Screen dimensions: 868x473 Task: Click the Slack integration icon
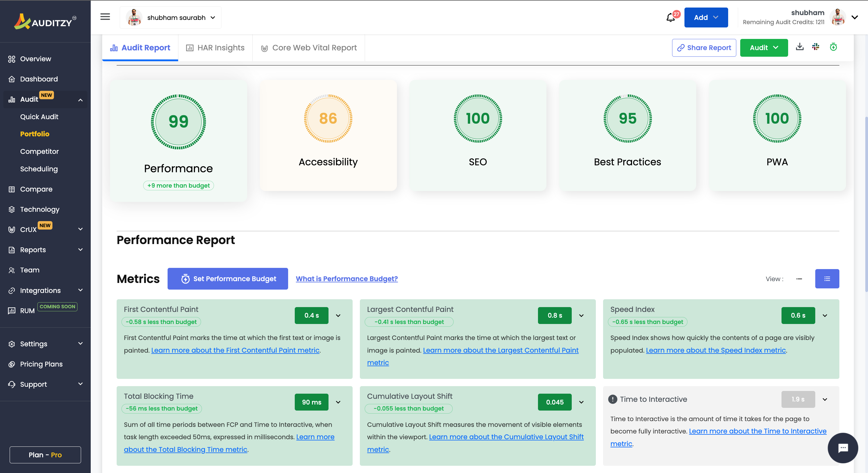click(816, 47)
